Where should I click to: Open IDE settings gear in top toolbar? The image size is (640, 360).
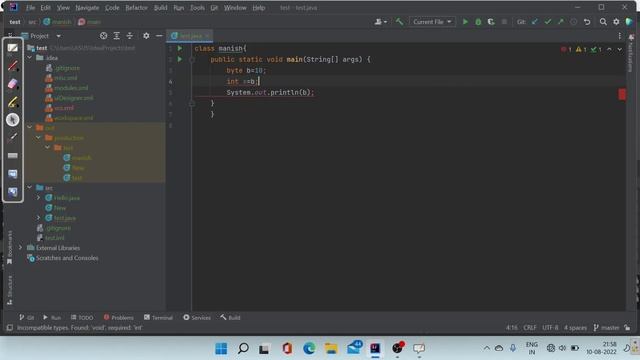tap(616, 22)
